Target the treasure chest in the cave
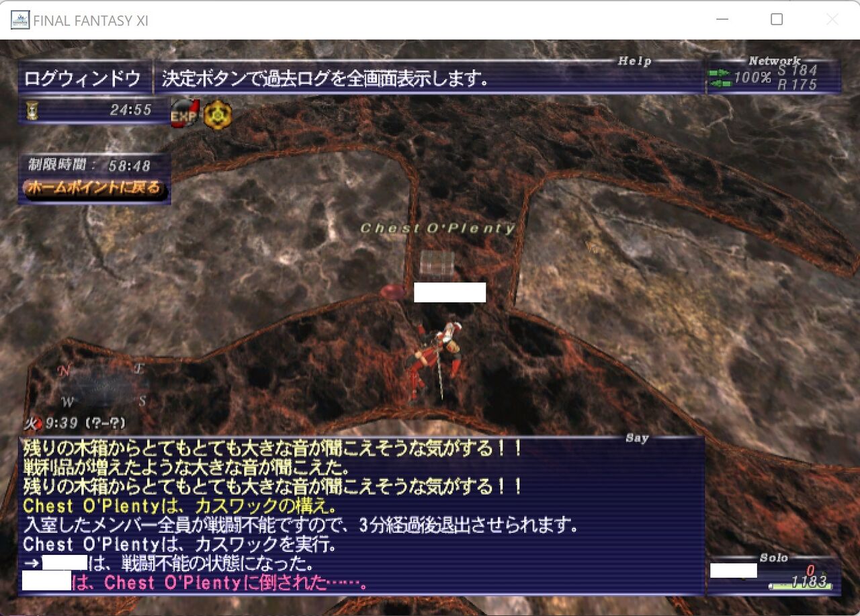The width and height of the screenshot is (860, 616). tap(437, 265)
